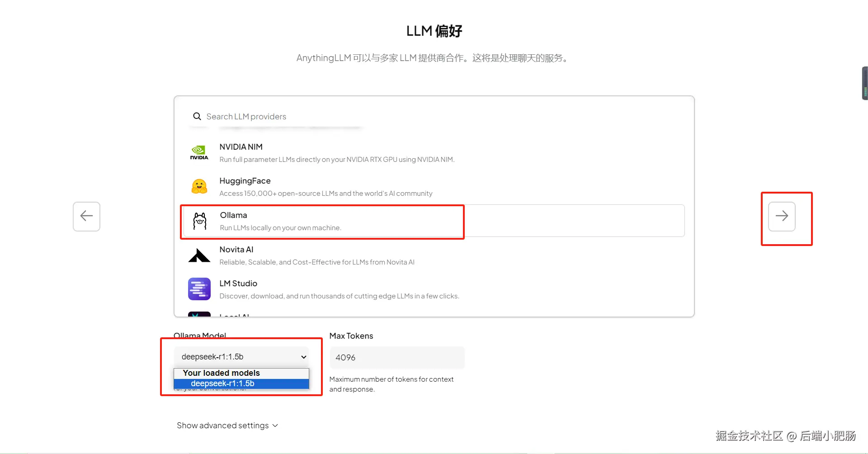
Task: Open the Ollama Model dropdown
Action: click(x=241, y=357)
